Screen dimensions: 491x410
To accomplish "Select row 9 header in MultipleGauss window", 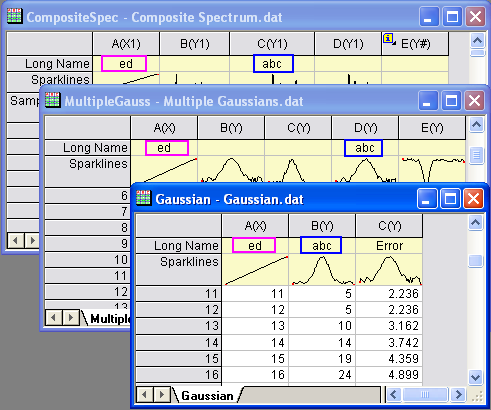I will (x=87, y=243).
